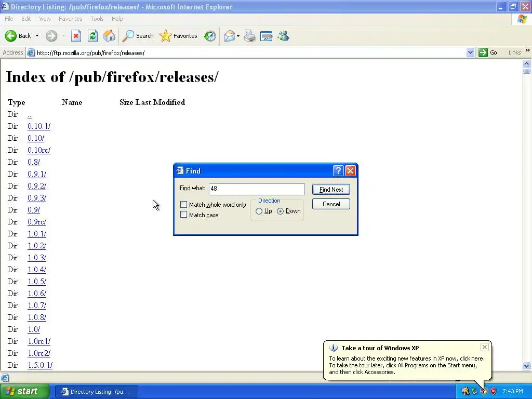Screen dimensions: 532x399
Task: Click the vertical scrollbar down arrow
Action: [527, 366]
